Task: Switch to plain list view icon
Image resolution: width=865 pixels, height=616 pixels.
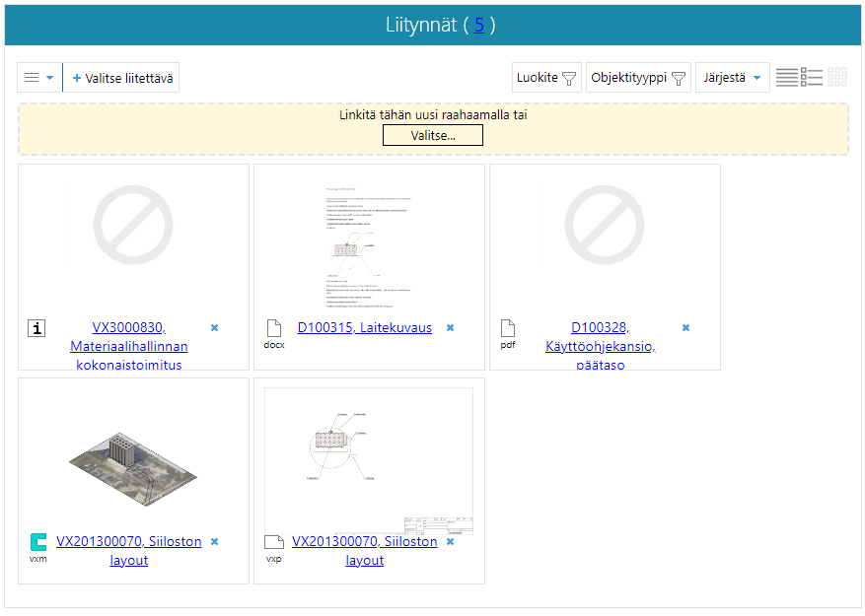Action: point(786,77)
